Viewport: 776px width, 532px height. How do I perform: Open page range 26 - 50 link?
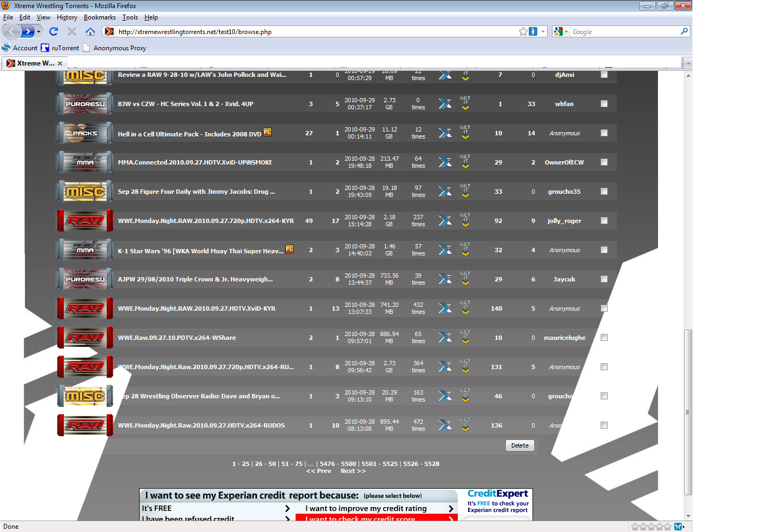(x=265, y=464)
